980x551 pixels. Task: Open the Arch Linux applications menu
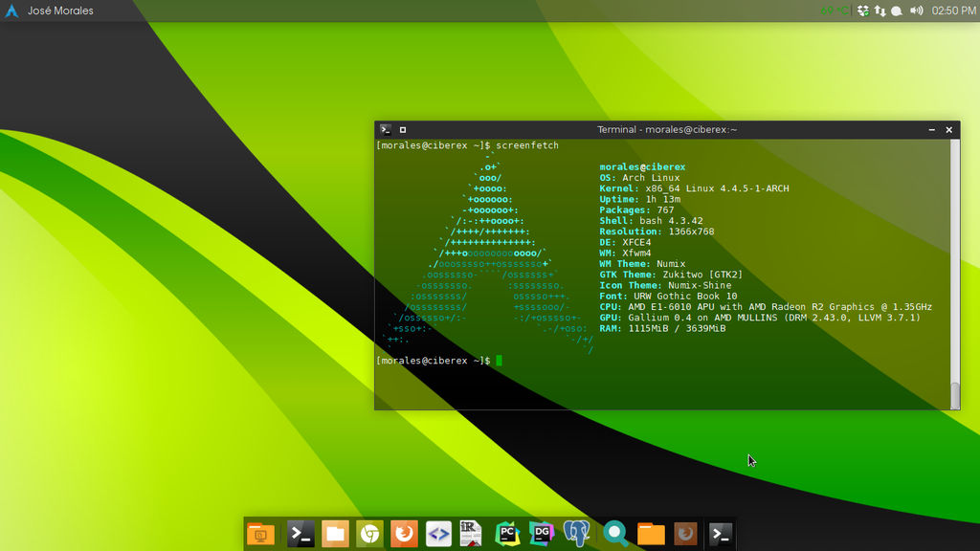pyautogui.click(x=11, y=11)
